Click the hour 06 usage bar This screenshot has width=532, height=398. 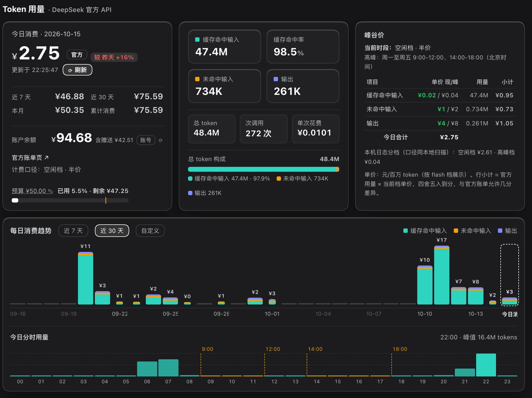tap(147, 369)
